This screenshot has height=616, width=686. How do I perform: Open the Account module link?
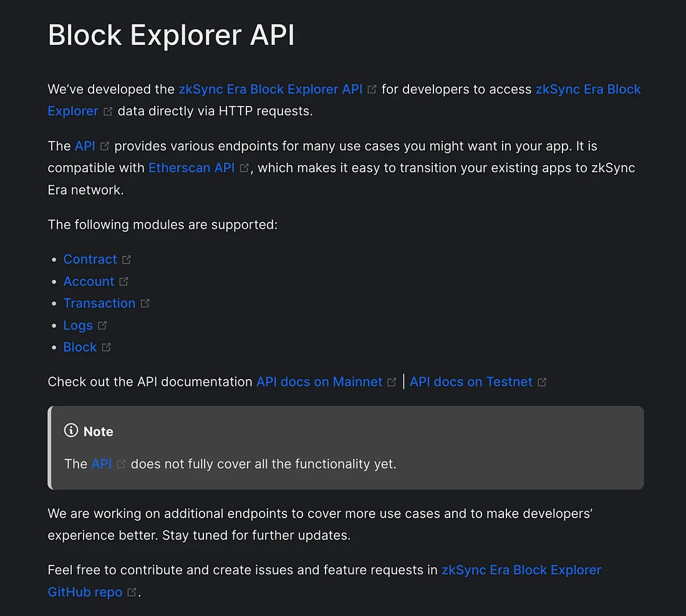pos(89,281)
